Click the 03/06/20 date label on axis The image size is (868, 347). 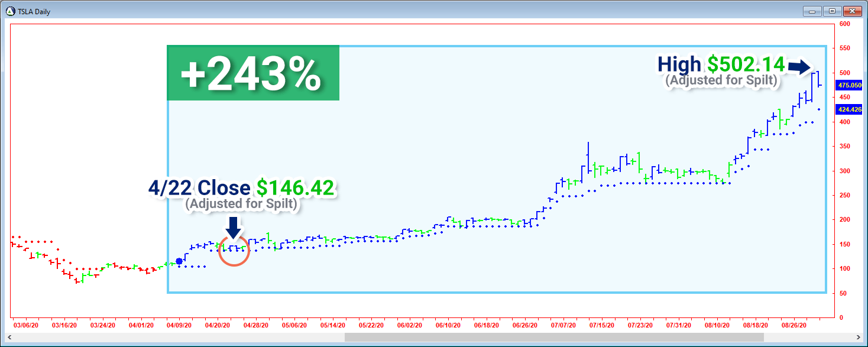click(26, 325)
